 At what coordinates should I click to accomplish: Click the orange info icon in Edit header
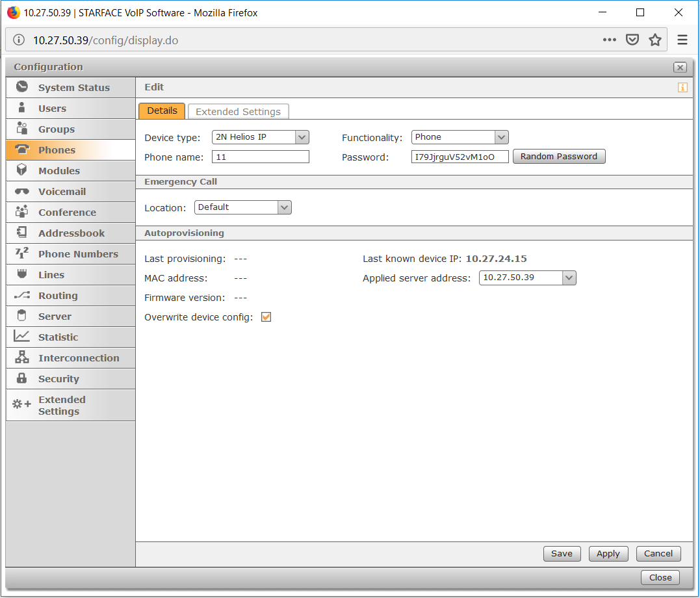[x=682, y=88]
